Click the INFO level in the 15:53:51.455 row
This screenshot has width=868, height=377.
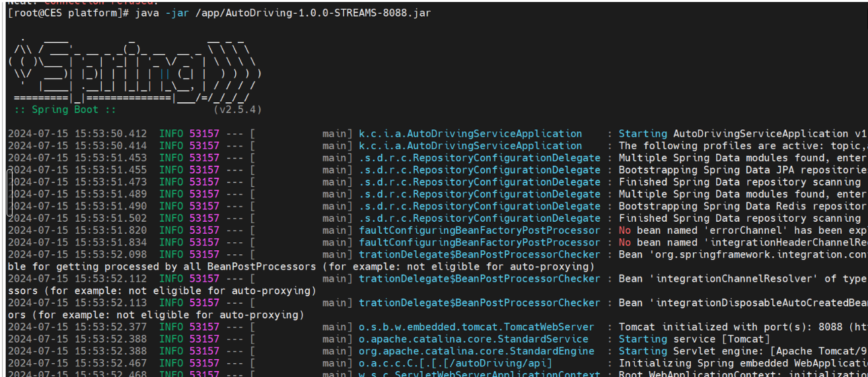point(171,170)
